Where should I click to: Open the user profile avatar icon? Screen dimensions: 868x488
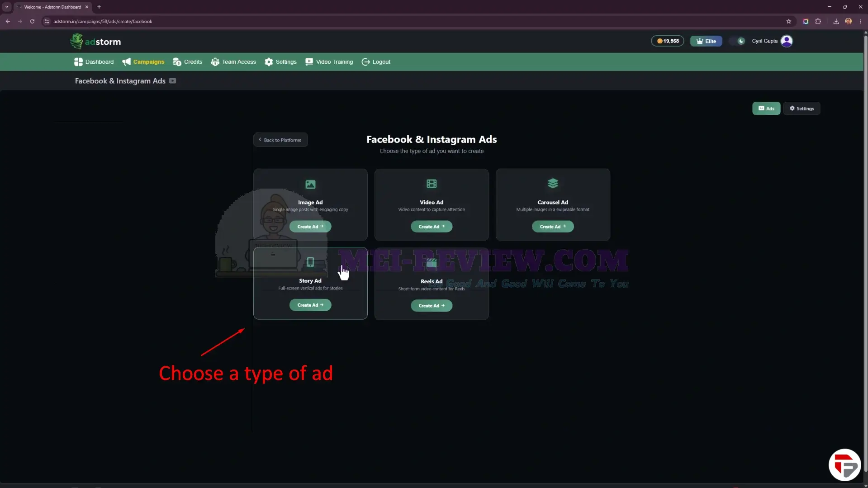787,41
